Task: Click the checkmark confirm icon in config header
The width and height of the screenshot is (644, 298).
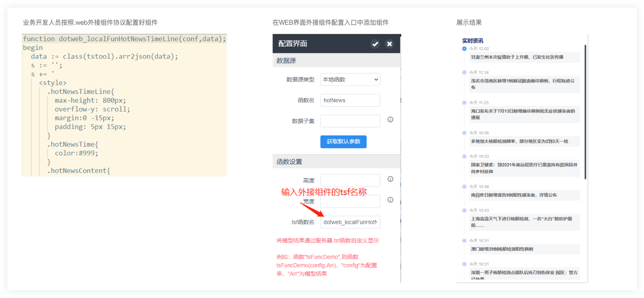Action: click(x=375, y=44)
